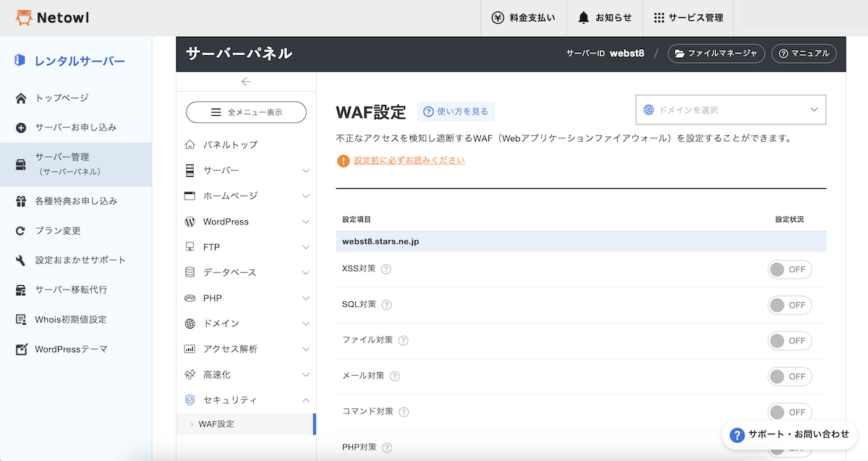Click the Whois settings list icon
Viewport: 868px width, 461px height.
21,320
